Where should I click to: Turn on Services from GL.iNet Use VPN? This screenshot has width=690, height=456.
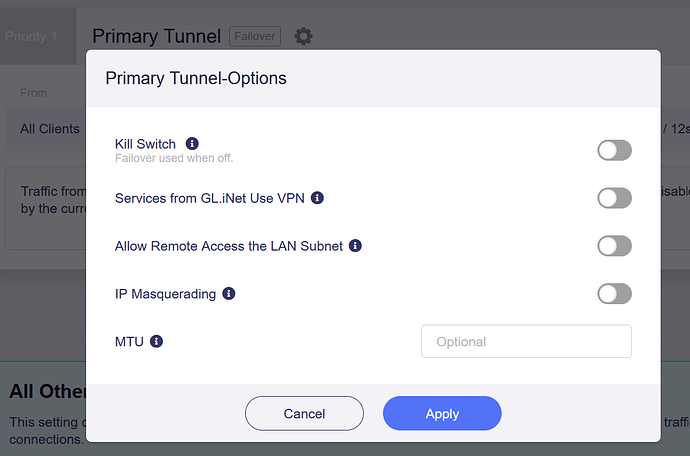614,198
